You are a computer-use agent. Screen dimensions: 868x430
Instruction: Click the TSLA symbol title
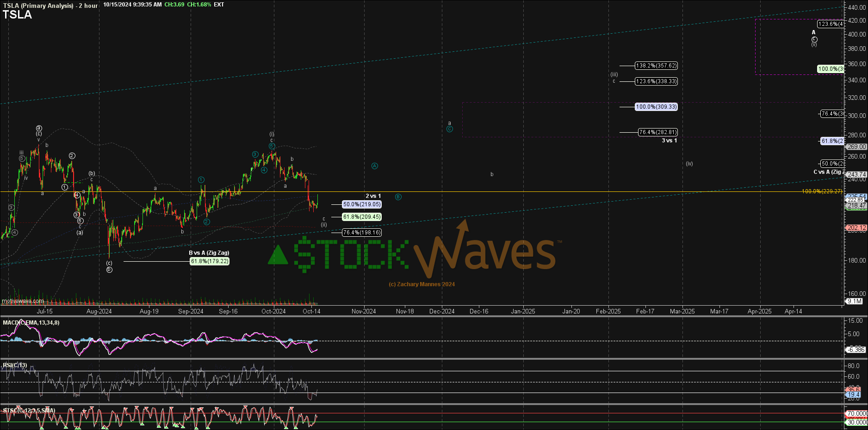coord(17,15)
